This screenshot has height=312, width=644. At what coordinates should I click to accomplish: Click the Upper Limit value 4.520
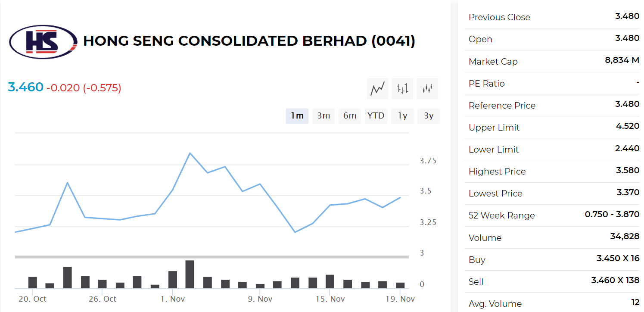[628, 126]
